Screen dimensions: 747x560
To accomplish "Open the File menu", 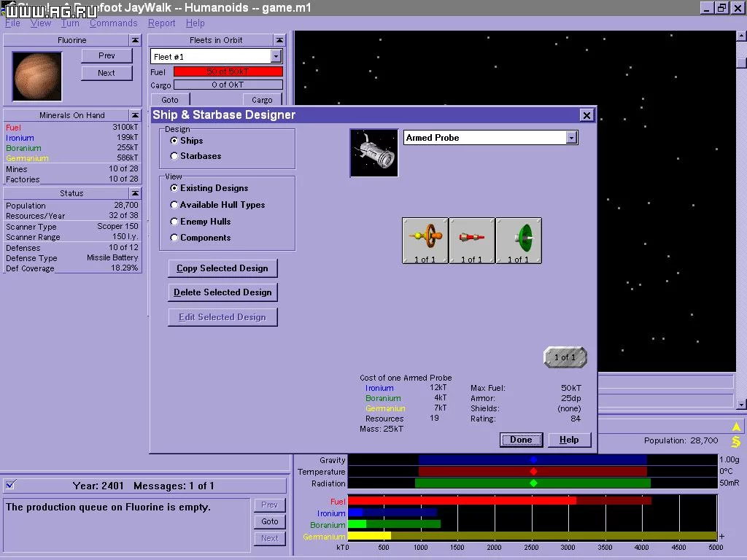I will click(12, 23).
